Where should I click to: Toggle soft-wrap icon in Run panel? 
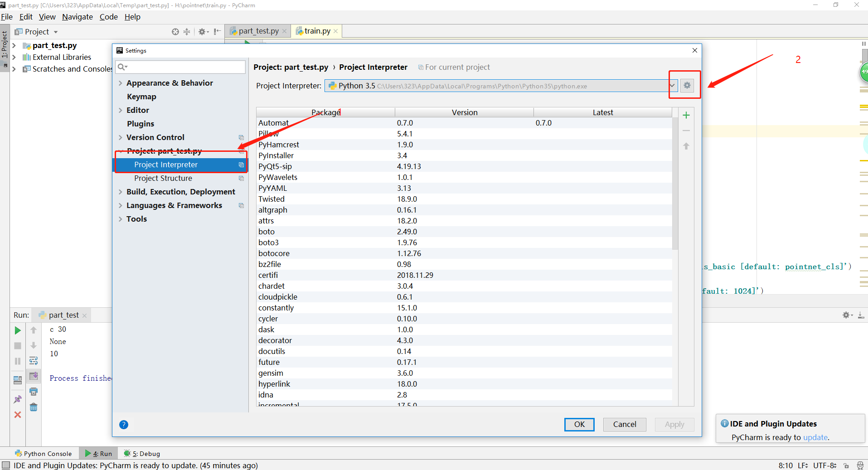pyautogui.click(x=34, y=361)
